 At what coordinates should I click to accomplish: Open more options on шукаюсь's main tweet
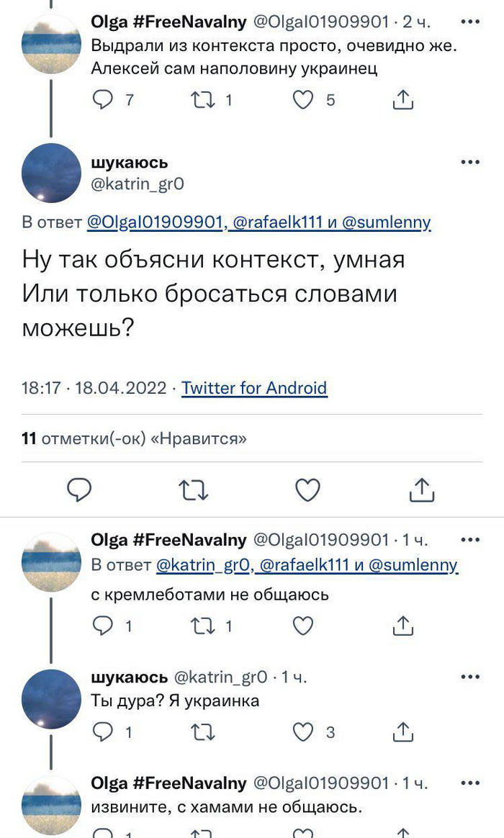click(470, 161)
